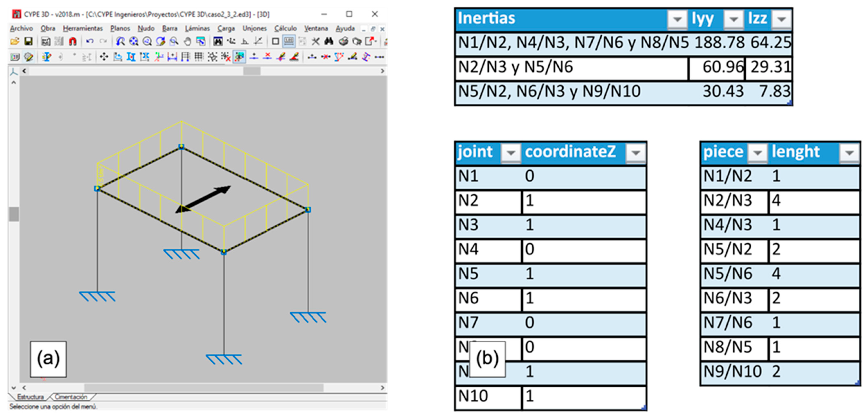This screenshot has height=417, width=868.
Task: Toggle the square window selection button
Action: click(x=275, y=41)
